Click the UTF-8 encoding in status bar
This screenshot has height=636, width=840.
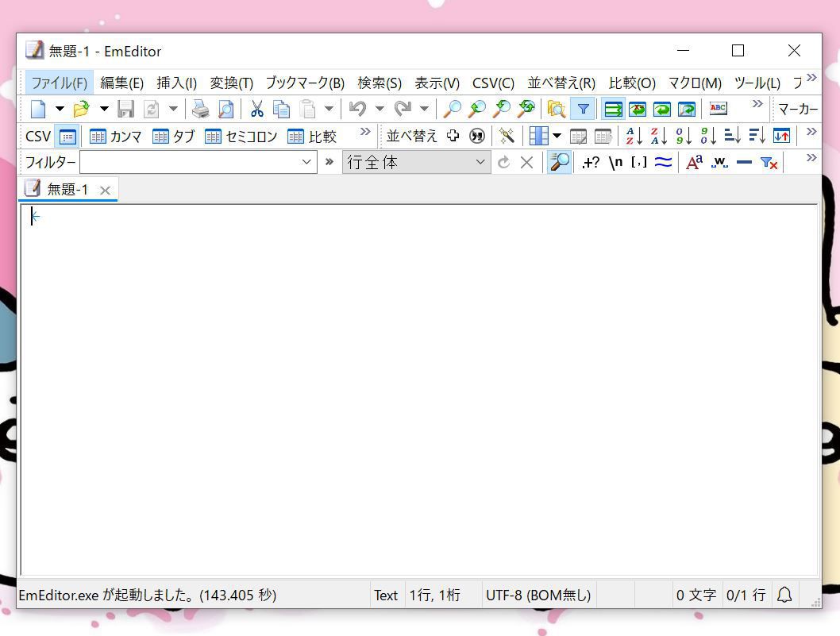[538, 595]
